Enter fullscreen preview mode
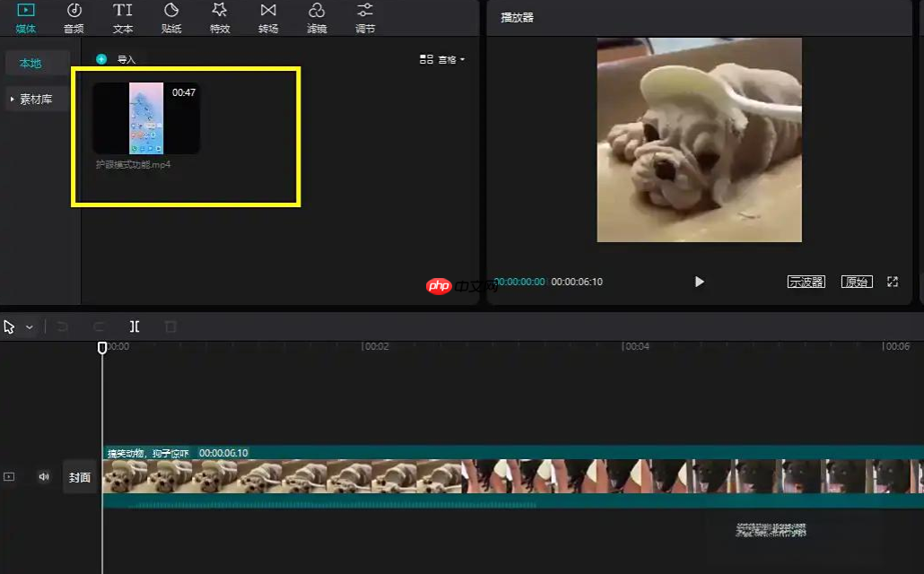The width and height of the screenshot is (924, 574). [x=893, y=281]
